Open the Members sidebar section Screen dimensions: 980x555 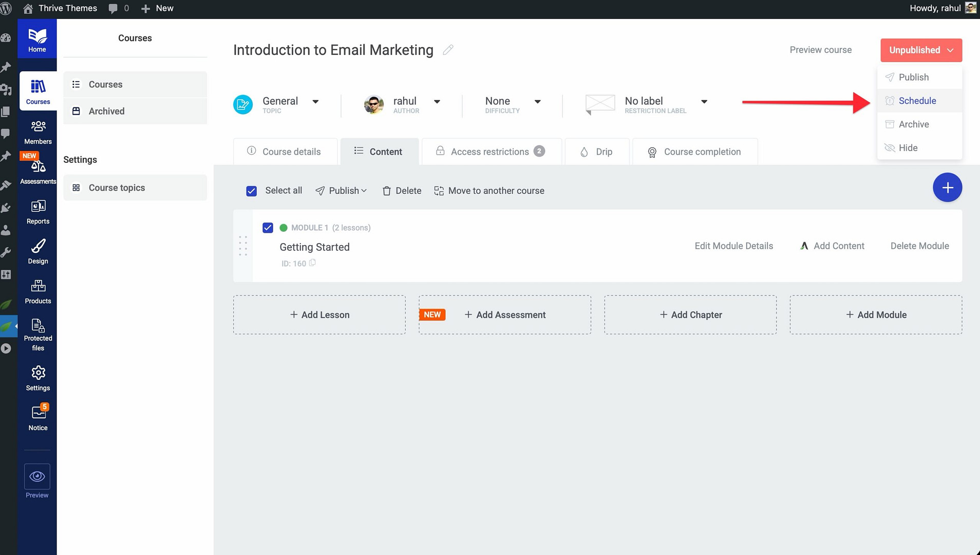38,132
